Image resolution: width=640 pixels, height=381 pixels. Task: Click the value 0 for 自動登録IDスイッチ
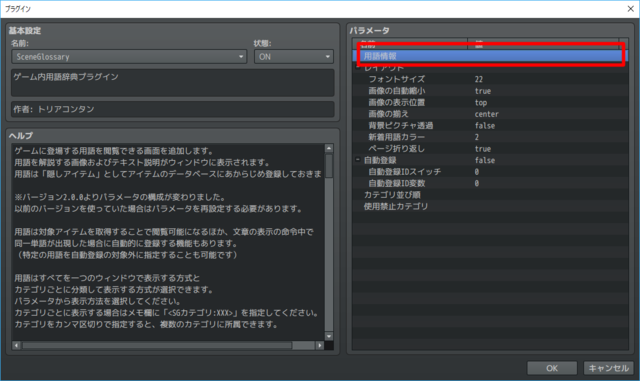coord(476,172)
